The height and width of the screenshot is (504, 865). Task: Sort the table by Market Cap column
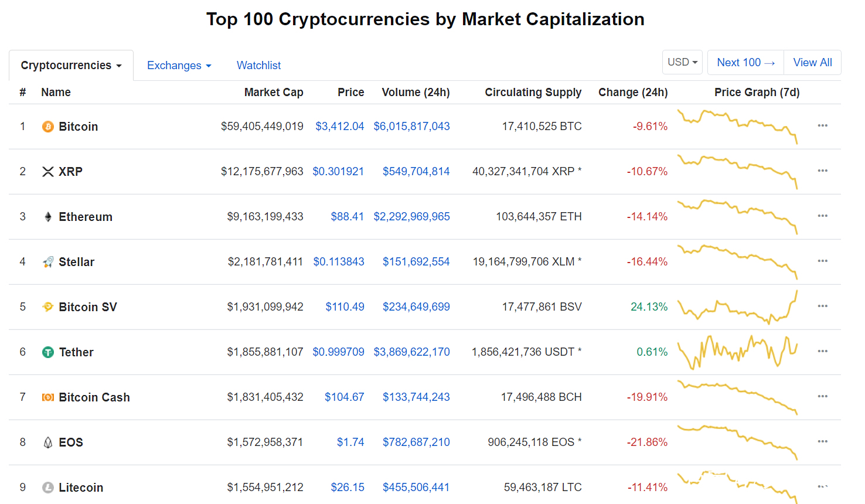click(x=273, y=92)
